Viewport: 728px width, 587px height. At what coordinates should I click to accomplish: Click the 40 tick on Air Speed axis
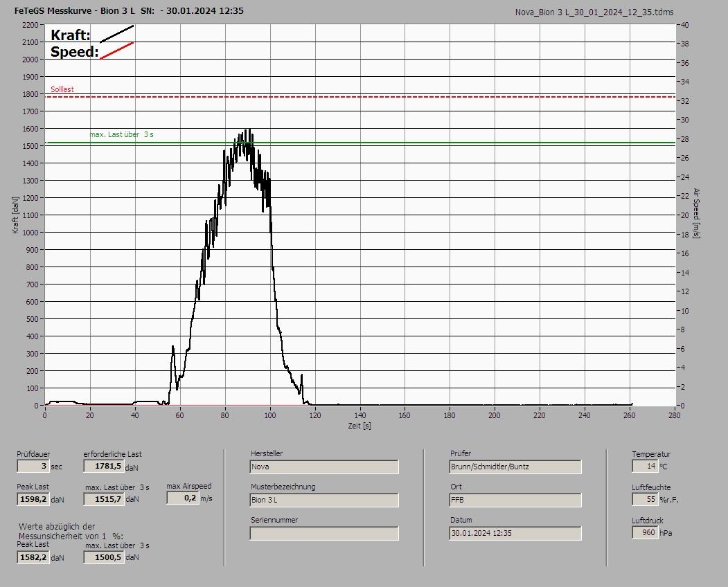(685, 25)
